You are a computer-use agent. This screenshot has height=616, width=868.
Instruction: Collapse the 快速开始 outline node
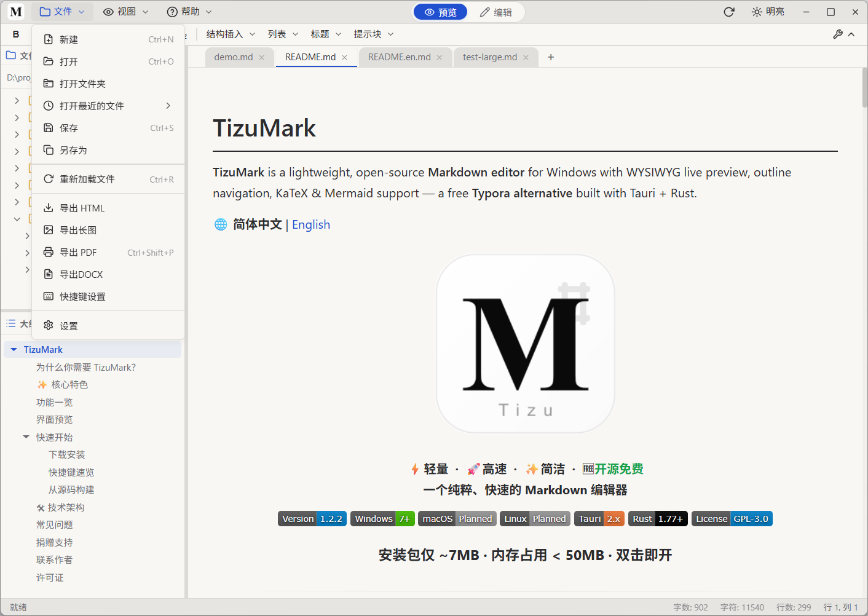point(26,437)
